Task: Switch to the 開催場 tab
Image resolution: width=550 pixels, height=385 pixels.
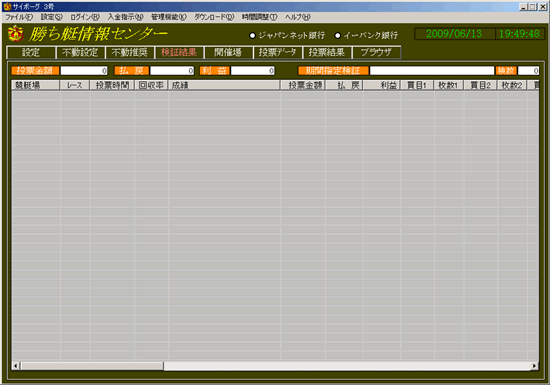Action: 228,52
